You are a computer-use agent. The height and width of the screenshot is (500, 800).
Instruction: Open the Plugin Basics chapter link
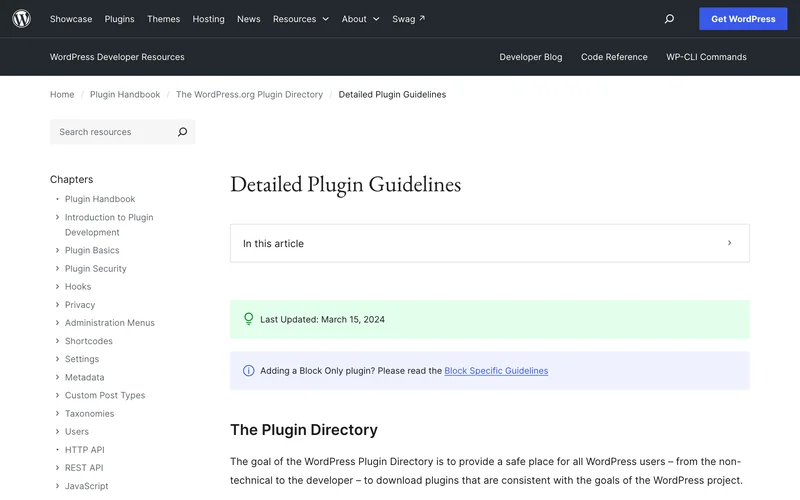(x=92, y=250)
